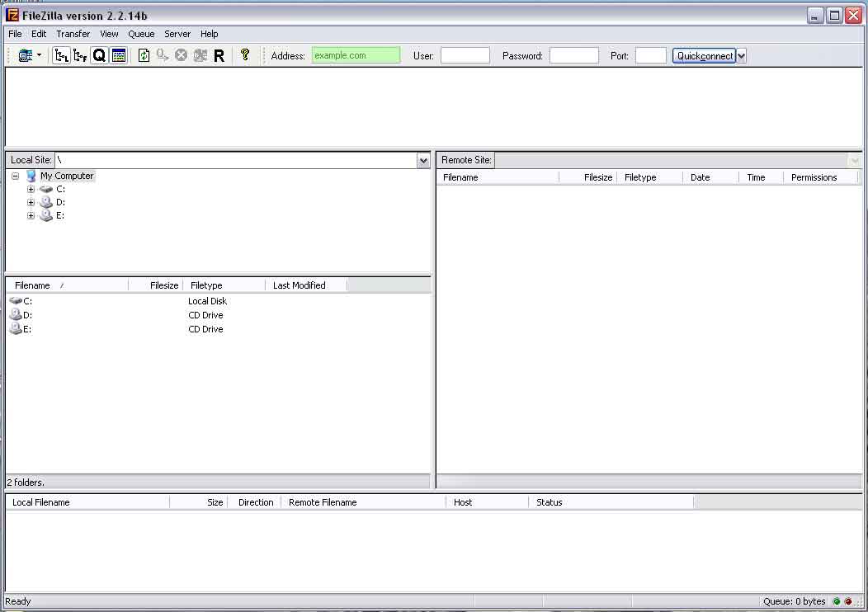Open the Queue menu
This screenshot has width=868, height=612.
pyautogui.click(x=141, y=34)
